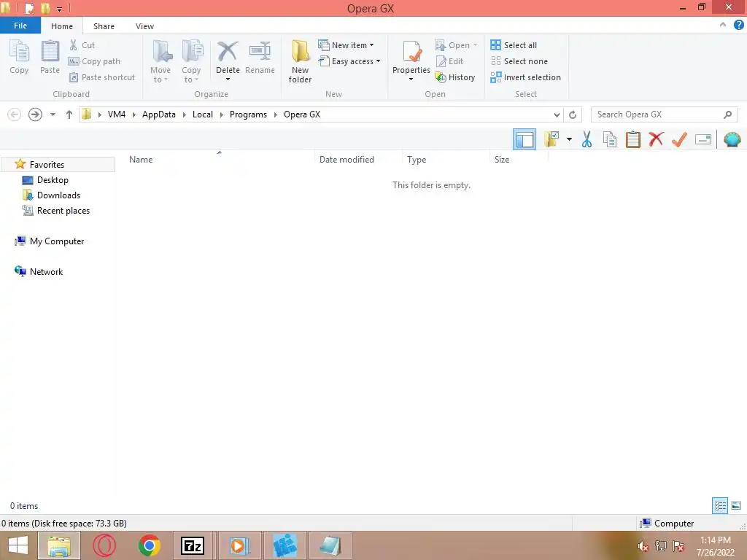
Task: Click the Forward navigation arrow
Action: point(35,114)
